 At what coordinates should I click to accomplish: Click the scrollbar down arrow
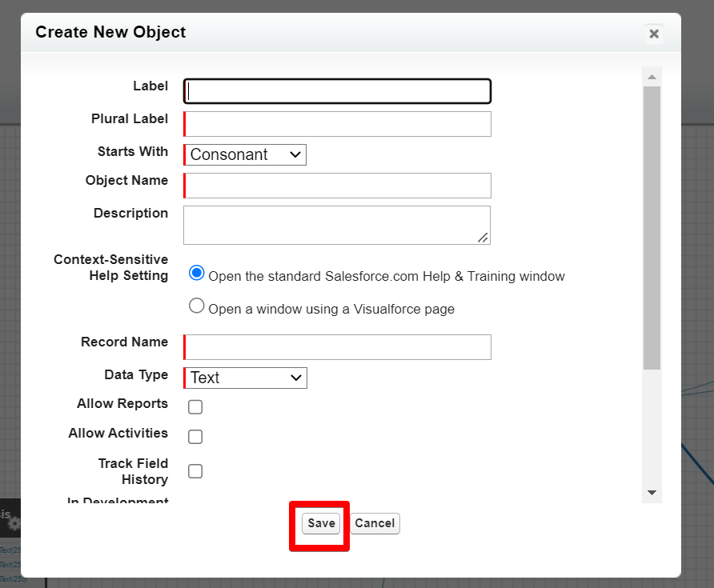pos(652,493)
